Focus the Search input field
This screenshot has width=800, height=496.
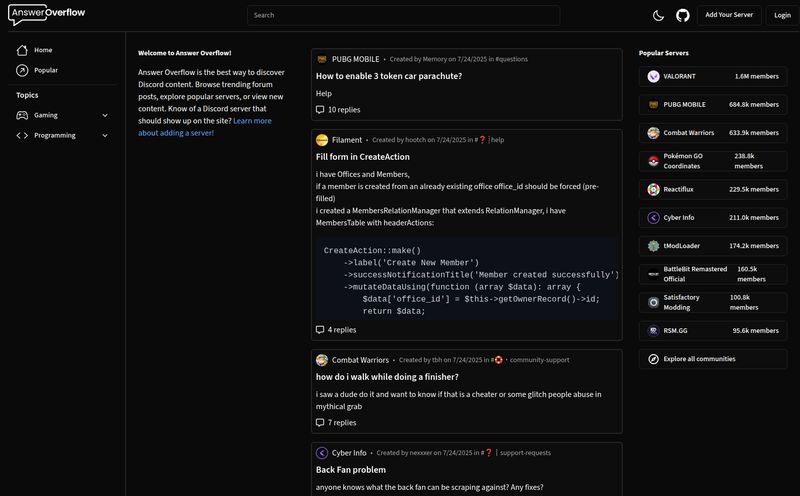403,15
